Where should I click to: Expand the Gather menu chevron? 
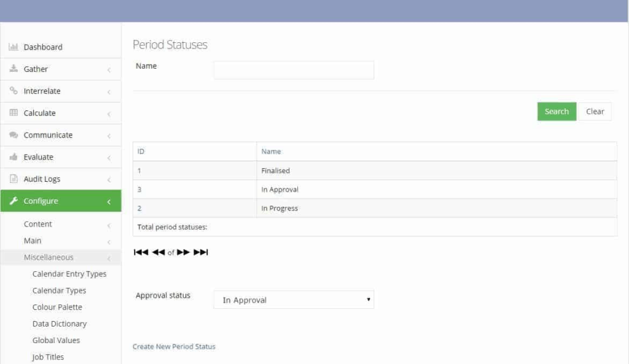pos(109,70)
